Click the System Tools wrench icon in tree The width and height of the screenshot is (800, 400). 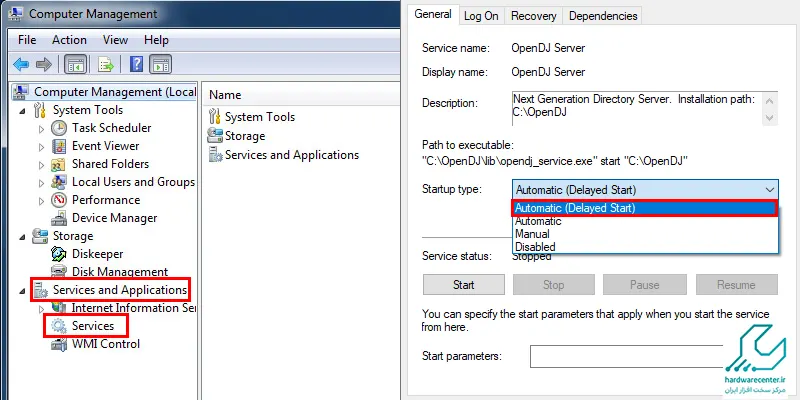(40, 110)
